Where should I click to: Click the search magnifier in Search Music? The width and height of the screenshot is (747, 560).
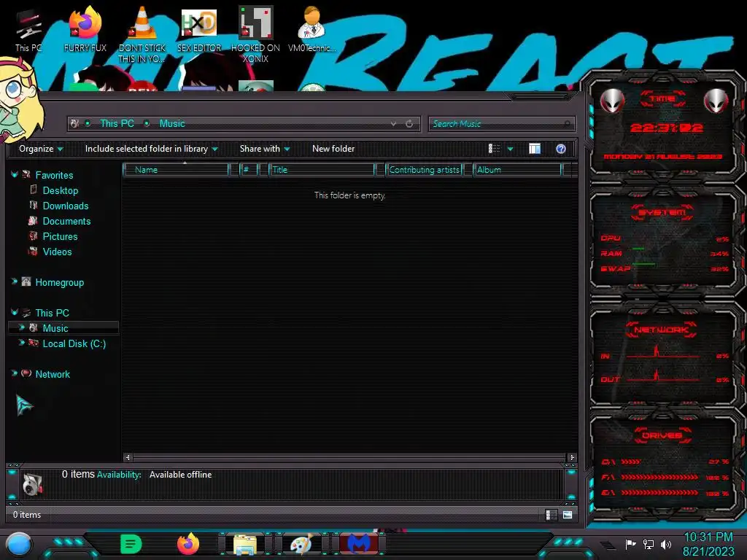click(567, 124)
